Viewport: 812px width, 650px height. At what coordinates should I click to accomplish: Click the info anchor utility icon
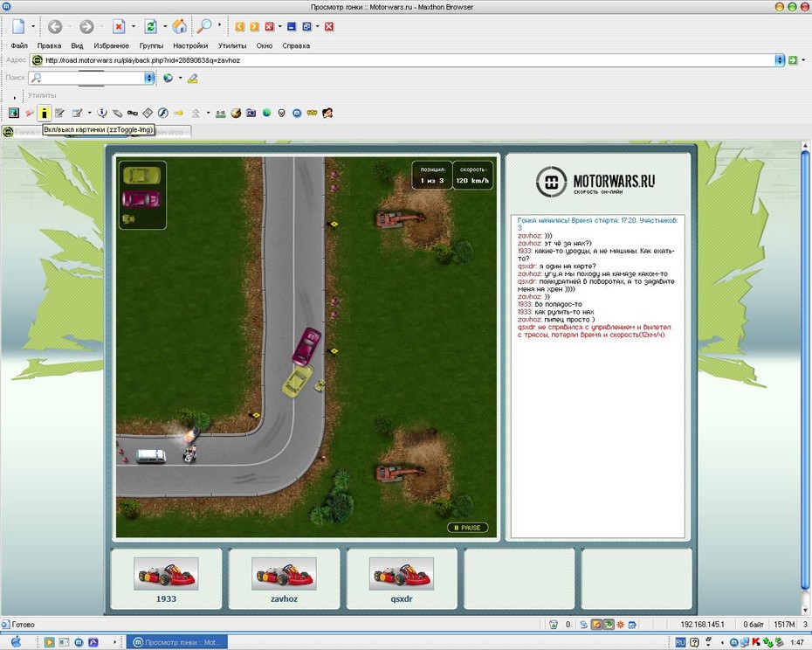[102, 113]
